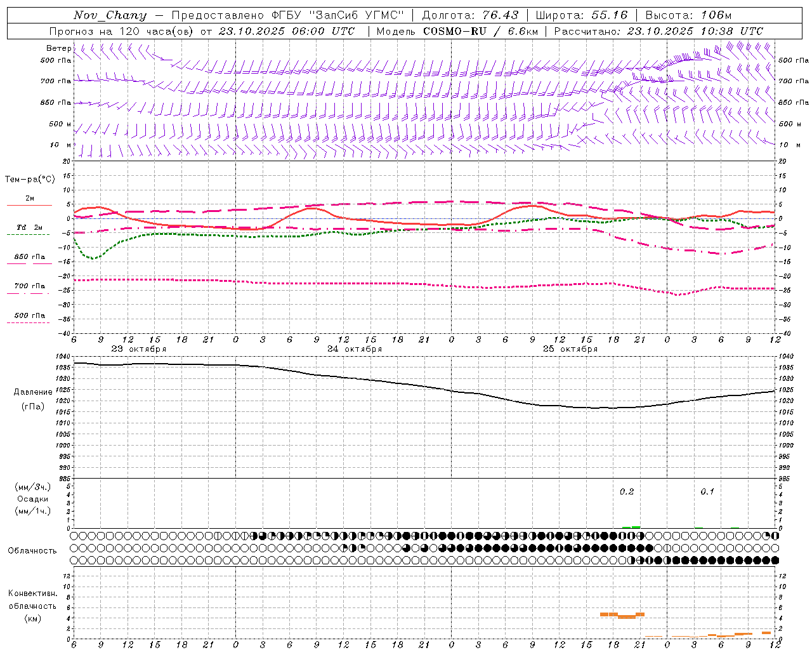Click the "Предоставлено ФГБУ ЗапСиб УГМС" header text
The height and width of the screenshot is (650, 812).
click(287, 15)
